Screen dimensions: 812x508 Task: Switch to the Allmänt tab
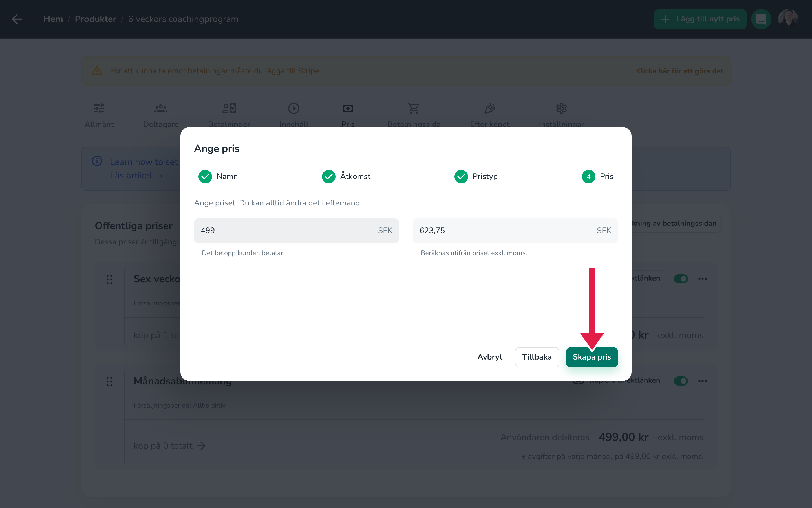pos(99,115)
